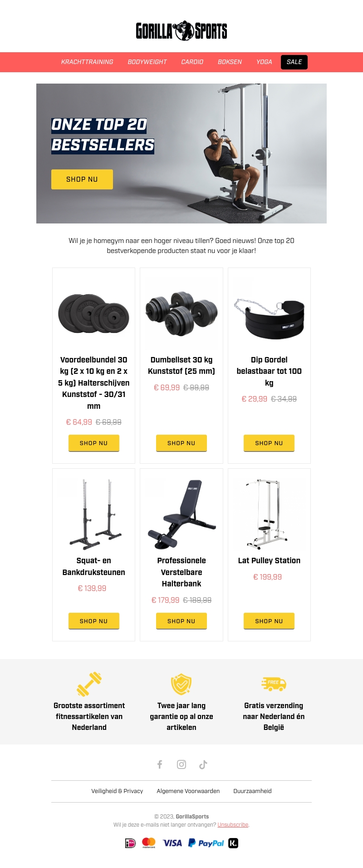
Task: Go to the CARDIO category
Action: point(192,62)
